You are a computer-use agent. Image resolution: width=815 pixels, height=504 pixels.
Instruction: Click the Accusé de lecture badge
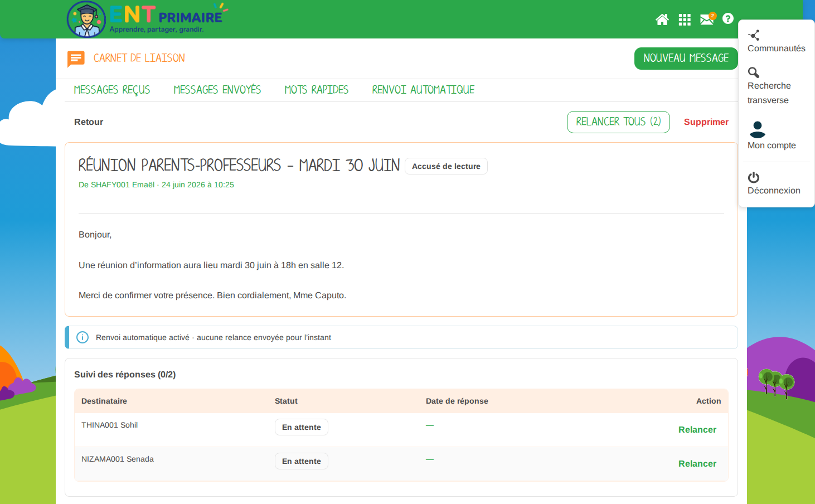[x=446, y=166]
